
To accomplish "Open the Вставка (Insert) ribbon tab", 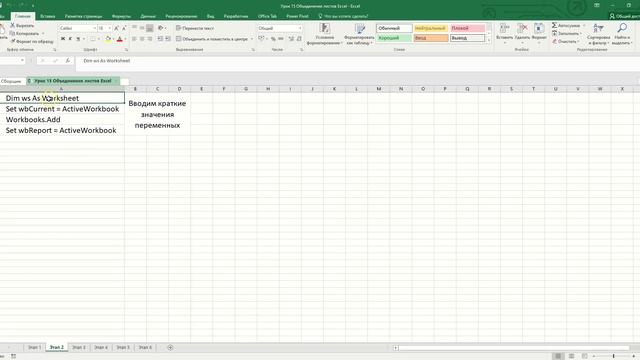I will (48, 16).
